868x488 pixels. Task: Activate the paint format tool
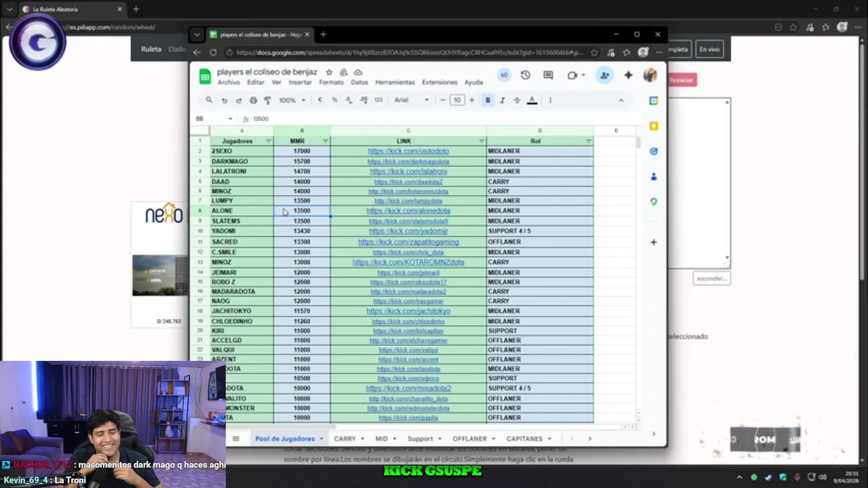[267, 100]
